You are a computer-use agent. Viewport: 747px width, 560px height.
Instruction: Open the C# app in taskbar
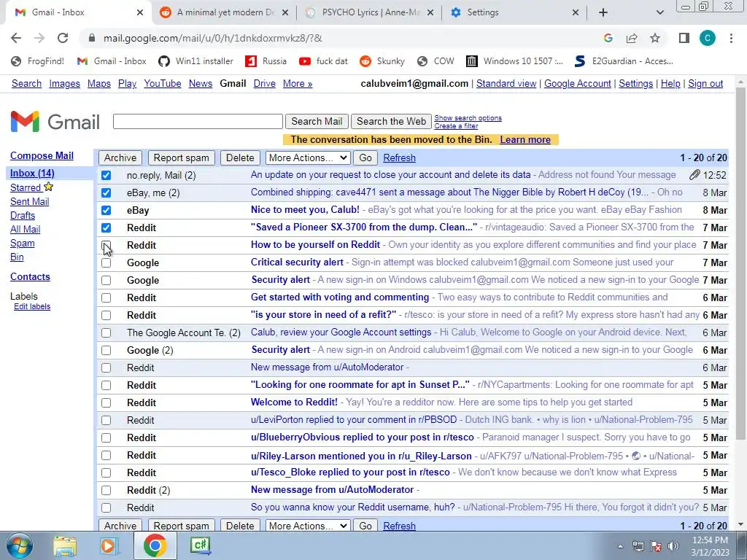[200, 545]
